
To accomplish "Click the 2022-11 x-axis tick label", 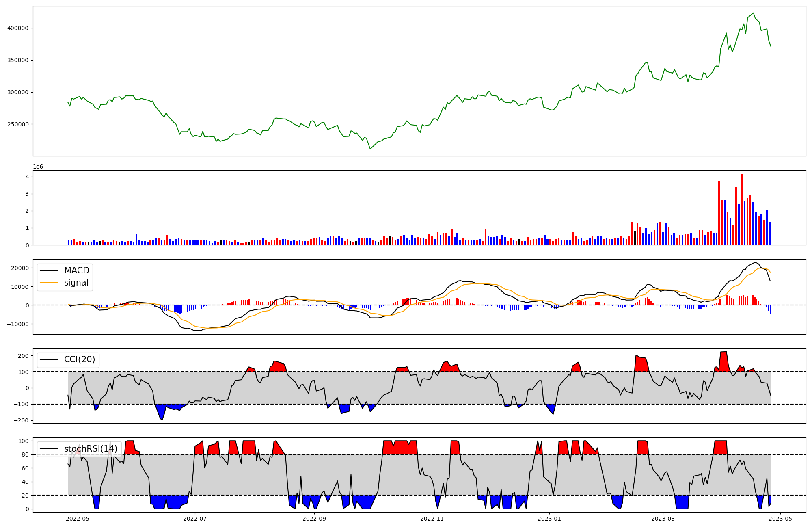I will click(x=432, y=519).
